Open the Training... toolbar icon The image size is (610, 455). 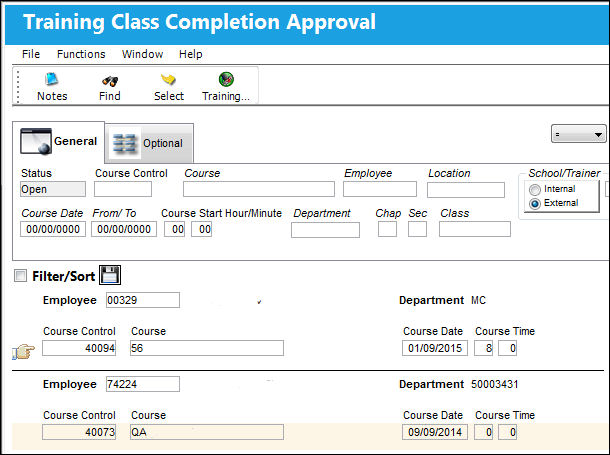tap(226, 79)
